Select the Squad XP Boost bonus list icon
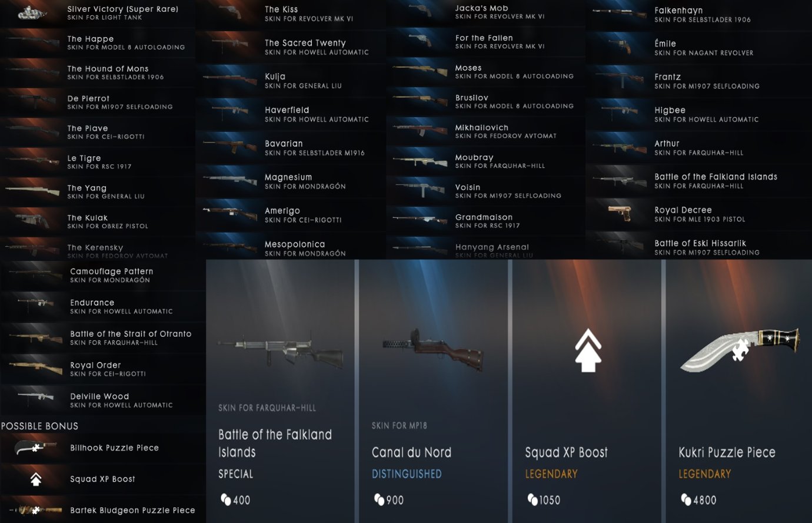The height and width of the screenshot is (523, 812). [36, 479]
